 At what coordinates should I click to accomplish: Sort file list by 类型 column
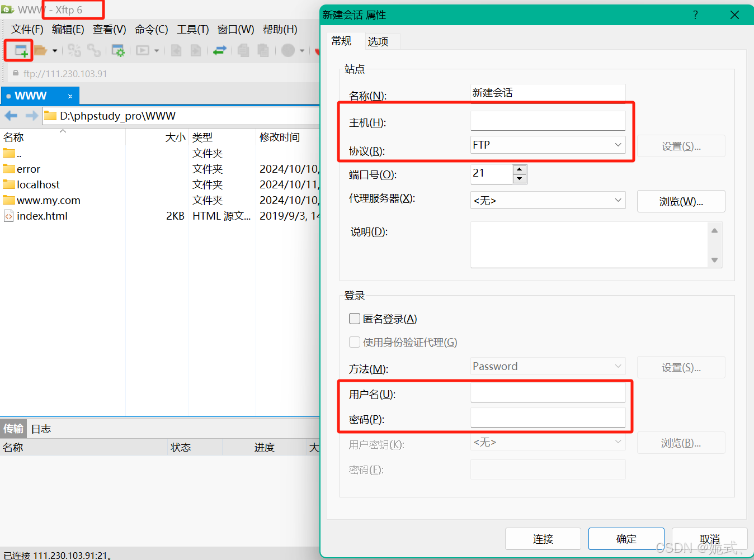[222, 137]
